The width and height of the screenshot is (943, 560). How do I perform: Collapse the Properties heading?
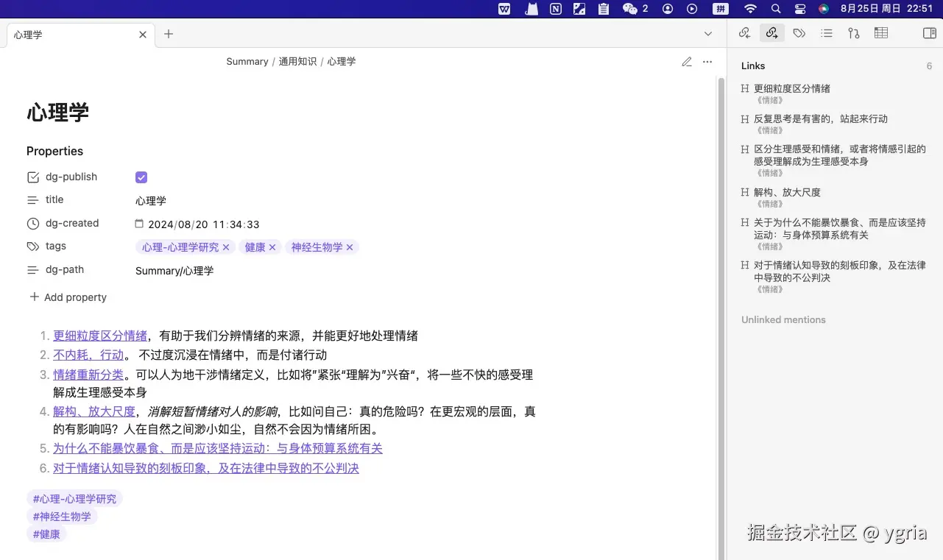click(54, 151)
